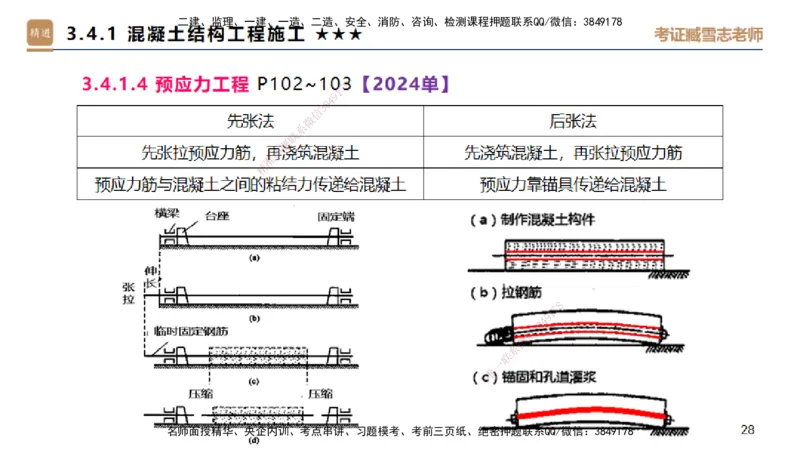The width and height of the screenshot is (800, 450).
Task: Select heading 3.4.1 混凝土结构工程施工
Action: click(185, 34)
